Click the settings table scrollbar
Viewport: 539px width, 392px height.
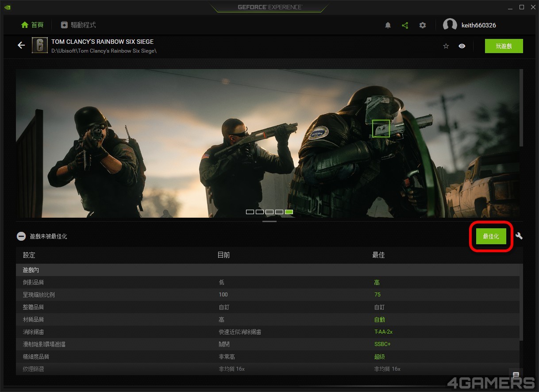click(x=521, y=303)
